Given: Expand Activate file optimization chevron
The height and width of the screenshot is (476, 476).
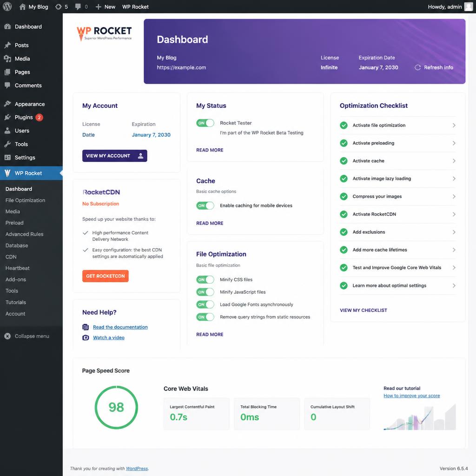Looking at the screenshot, I should [454, 125].
